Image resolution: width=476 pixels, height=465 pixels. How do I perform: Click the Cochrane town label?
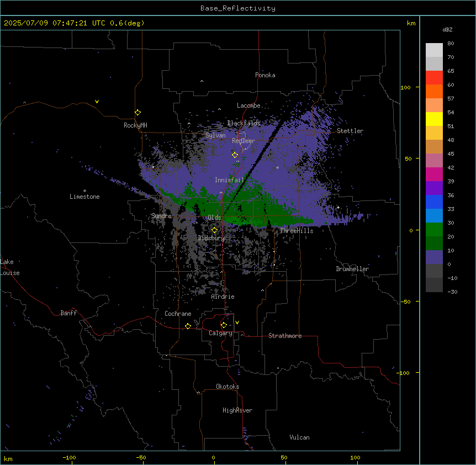[x=178, y=314]
